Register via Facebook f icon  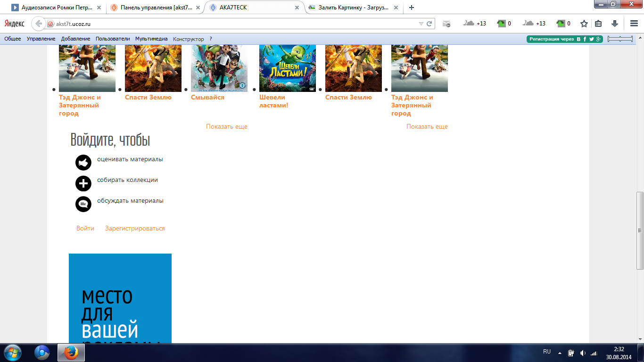point(585,39)
